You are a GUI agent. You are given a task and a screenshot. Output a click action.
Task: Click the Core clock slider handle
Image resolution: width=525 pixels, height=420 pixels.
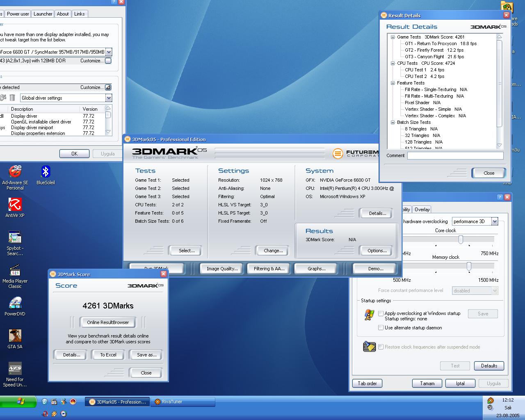coord(461,240)
